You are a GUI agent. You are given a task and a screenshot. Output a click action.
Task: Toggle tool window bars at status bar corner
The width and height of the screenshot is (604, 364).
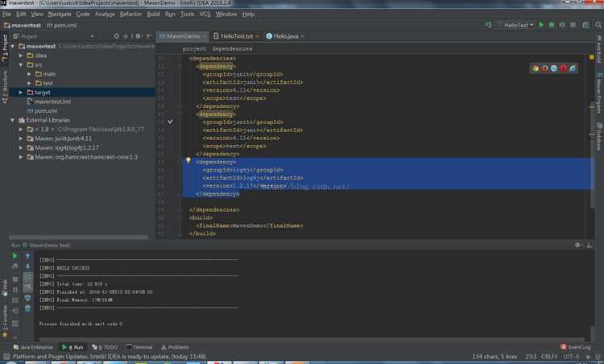pos(6,357)
